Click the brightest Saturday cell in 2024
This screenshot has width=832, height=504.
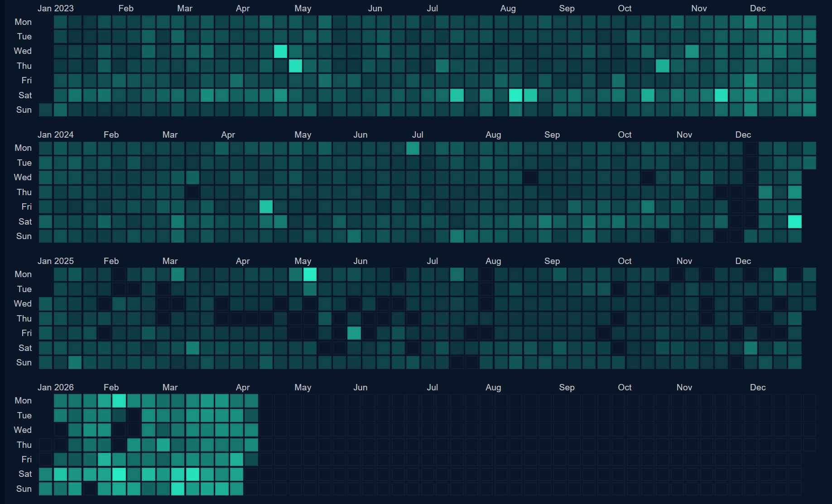point(795,221)
